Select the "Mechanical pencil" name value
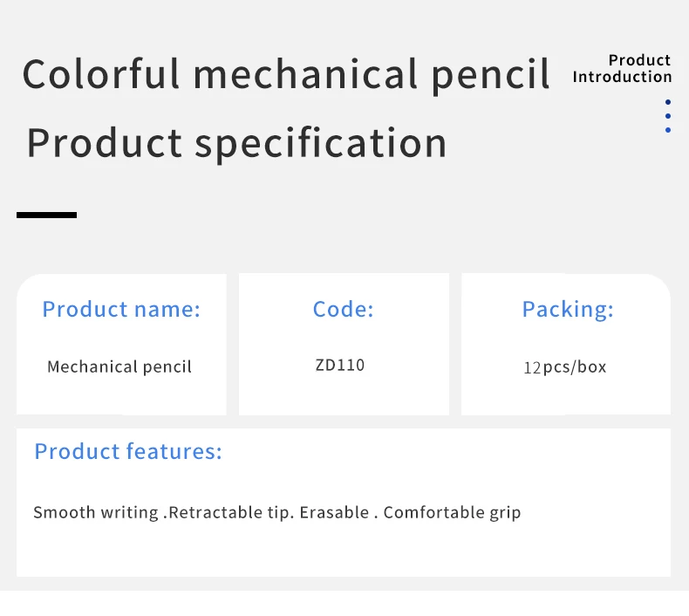689x616 pixels. point(119,366)
